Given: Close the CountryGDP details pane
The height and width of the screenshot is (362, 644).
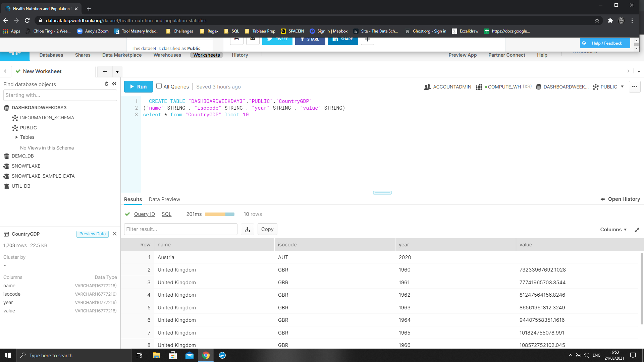Looking at the screenshot, I should (114, 234).
